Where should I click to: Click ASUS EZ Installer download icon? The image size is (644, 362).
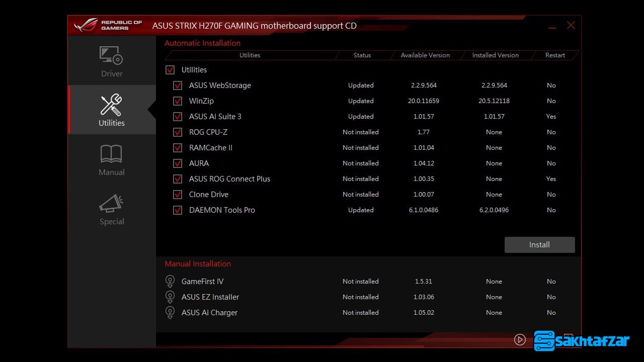tap(170, 297)
